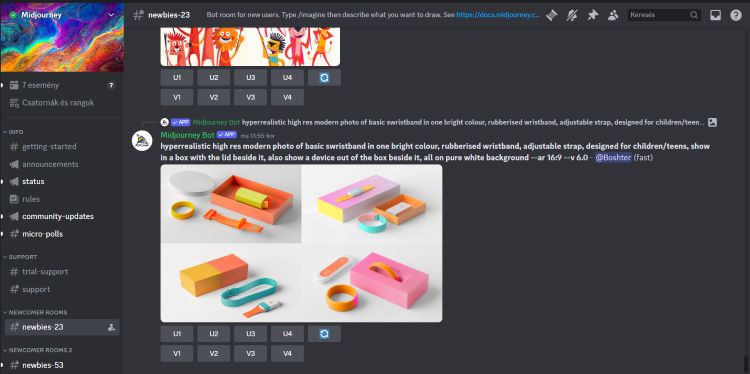Open Csatornák és rangok
Viewport: 750px width, 374px height.
coord(61,103)
